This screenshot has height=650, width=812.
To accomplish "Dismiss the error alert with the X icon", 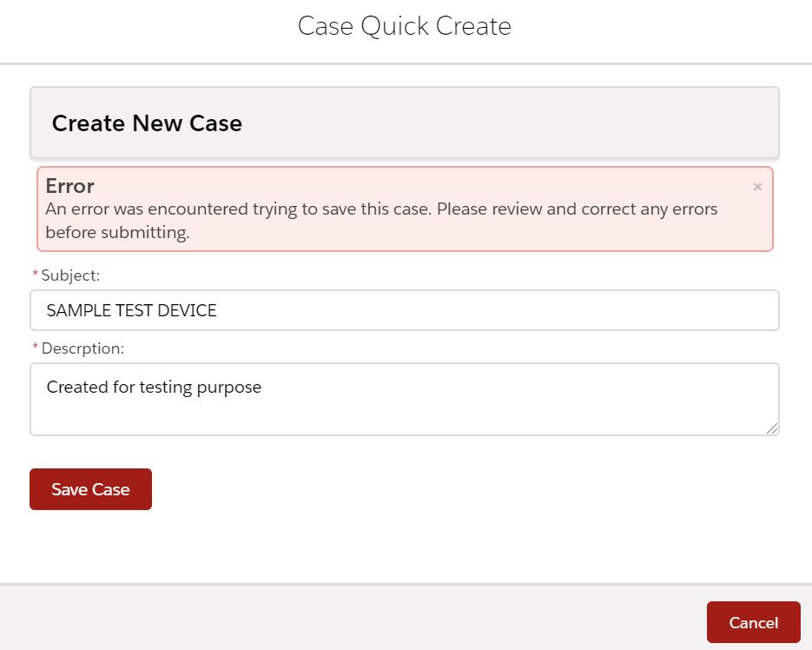I will pyautogui.click(x=757, y=187).
